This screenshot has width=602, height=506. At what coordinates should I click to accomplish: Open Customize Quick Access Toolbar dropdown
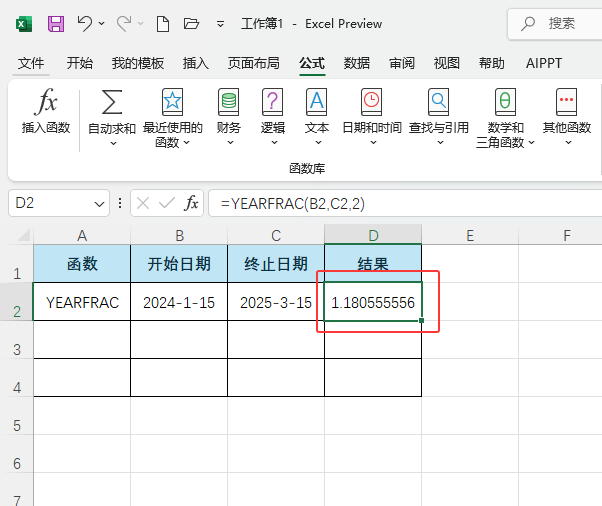(220, 24)
